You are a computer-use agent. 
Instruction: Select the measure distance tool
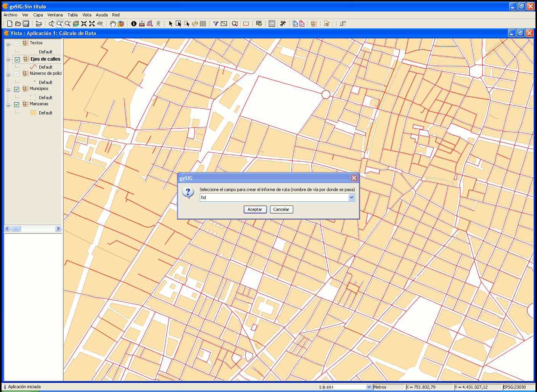pos(142,24)
